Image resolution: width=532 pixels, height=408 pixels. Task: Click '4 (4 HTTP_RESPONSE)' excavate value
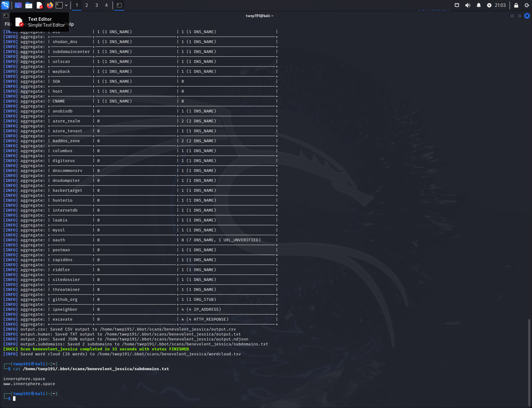point(205,319)
